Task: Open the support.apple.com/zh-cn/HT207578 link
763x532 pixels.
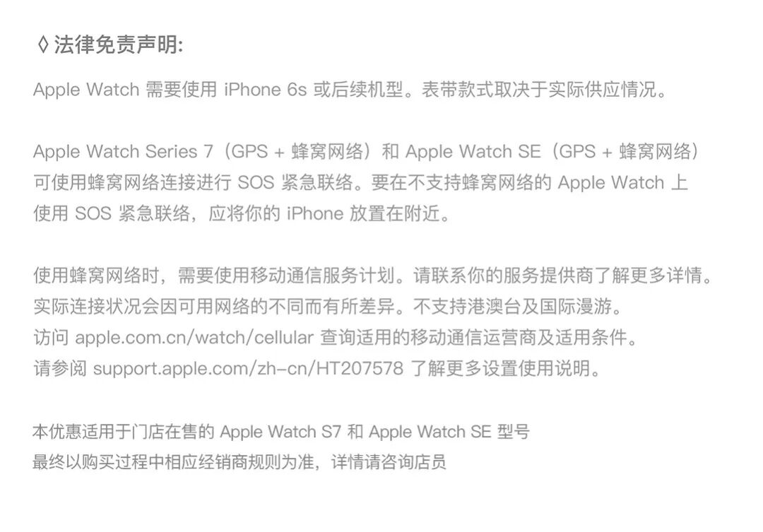Action: [248, 369]
